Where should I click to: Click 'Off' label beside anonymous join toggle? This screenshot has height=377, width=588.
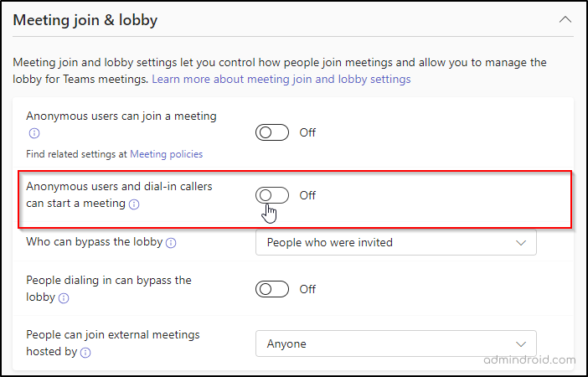pos(307,132)
